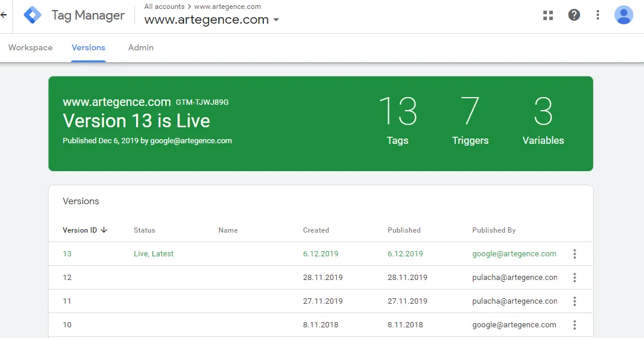The height and width of the screenshot is (338, 644).
Task: Click the back arrow icon
Action: [4, 15]
